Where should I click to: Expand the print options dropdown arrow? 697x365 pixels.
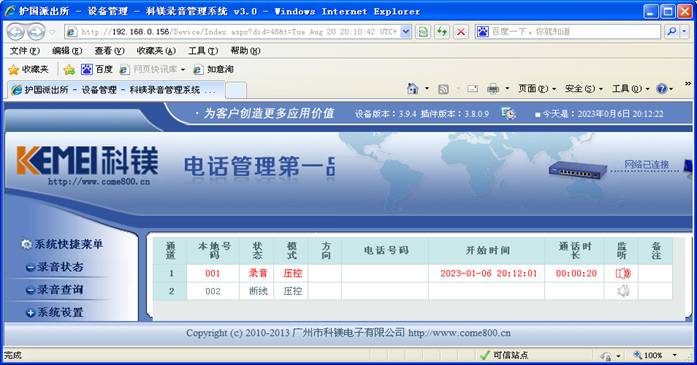(x=507, y=89)
